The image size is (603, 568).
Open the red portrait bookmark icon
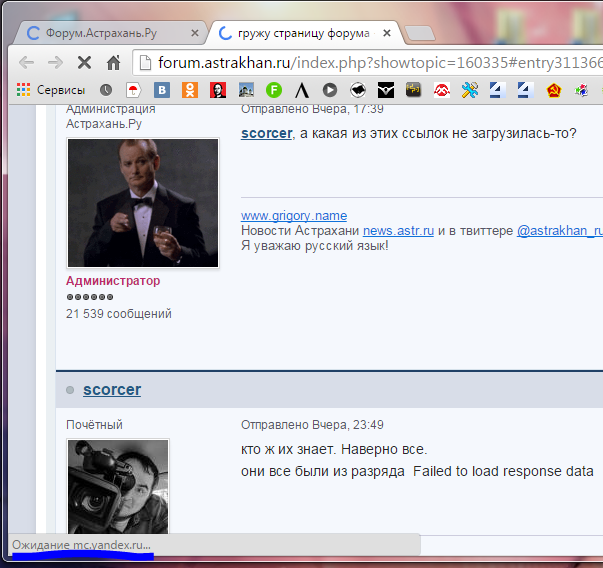coord(218,90)
